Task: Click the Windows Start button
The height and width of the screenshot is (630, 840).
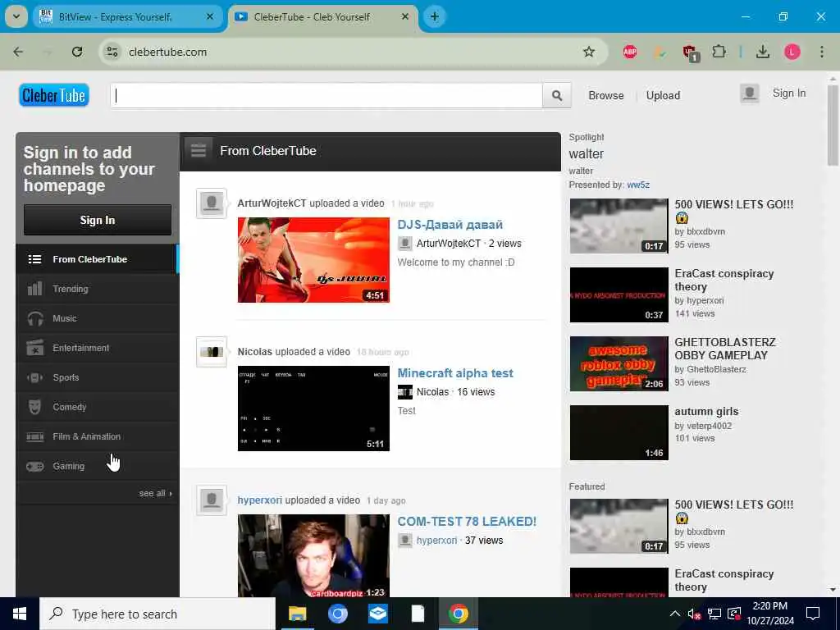Action: [x=20, y=614]
